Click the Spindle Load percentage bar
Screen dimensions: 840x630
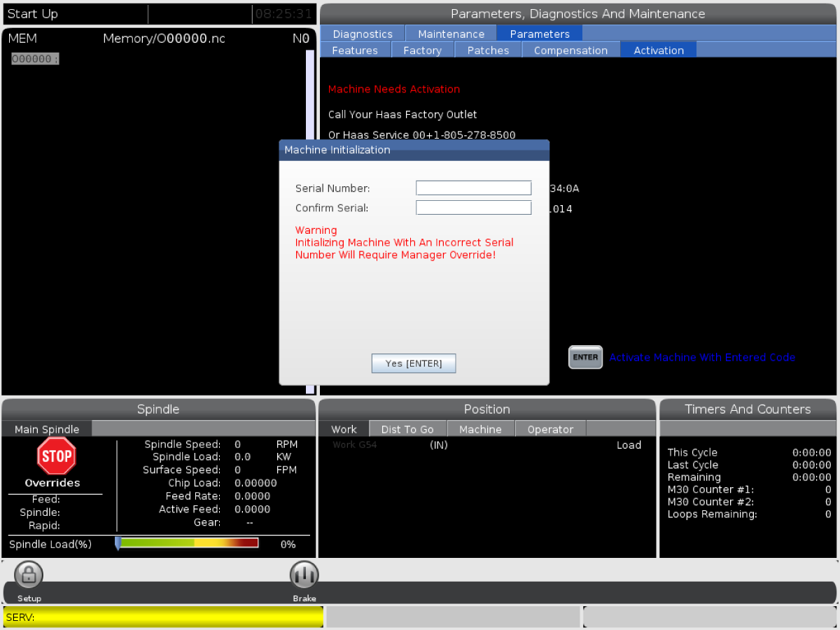(187, 543)
